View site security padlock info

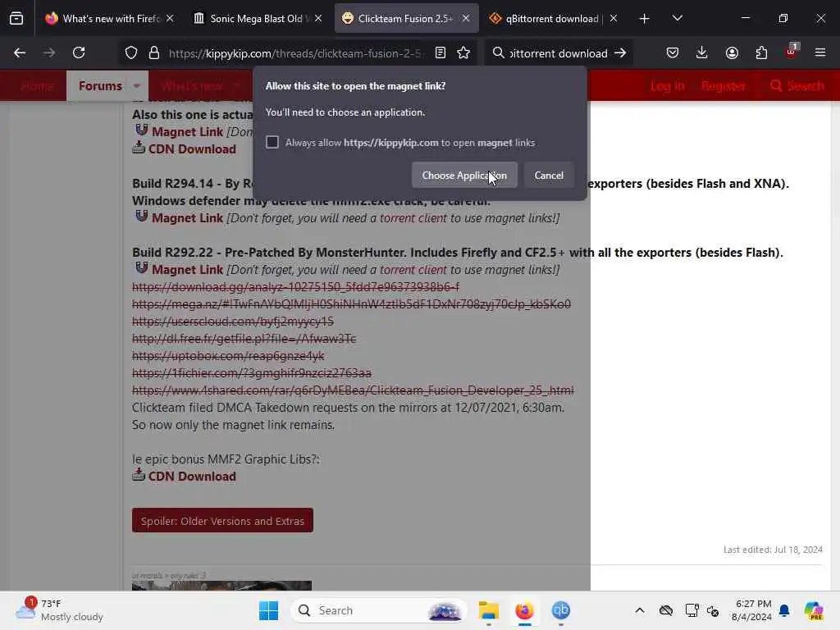[x=154, y=53]
